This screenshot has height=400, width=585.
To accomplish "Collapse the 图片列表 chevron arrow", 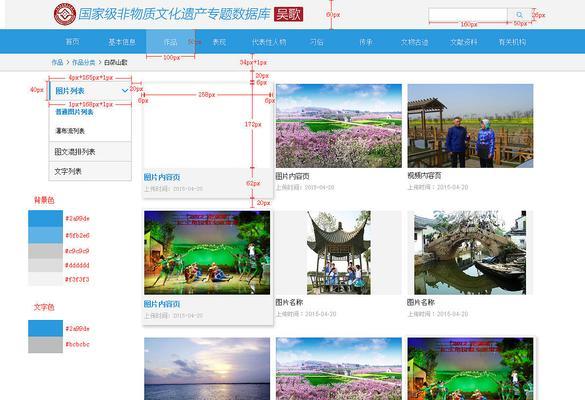I will tap(125, 91).
